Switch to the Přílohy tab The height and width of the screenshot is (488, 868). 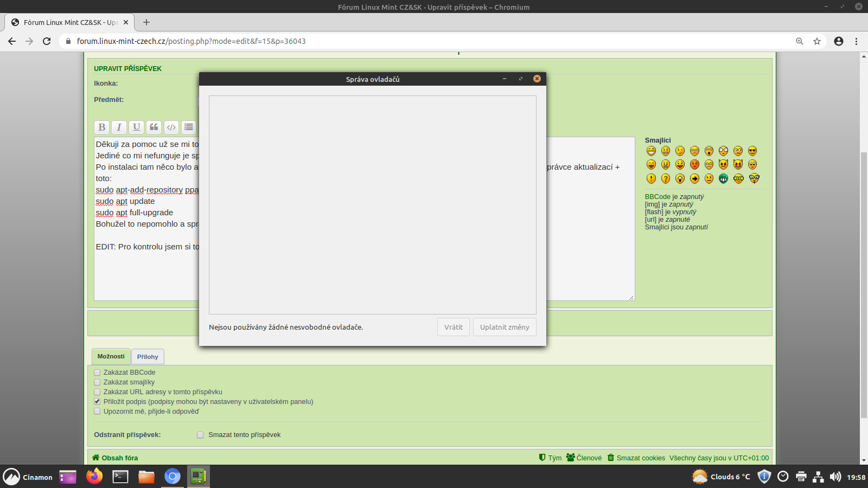click(148, 357)
